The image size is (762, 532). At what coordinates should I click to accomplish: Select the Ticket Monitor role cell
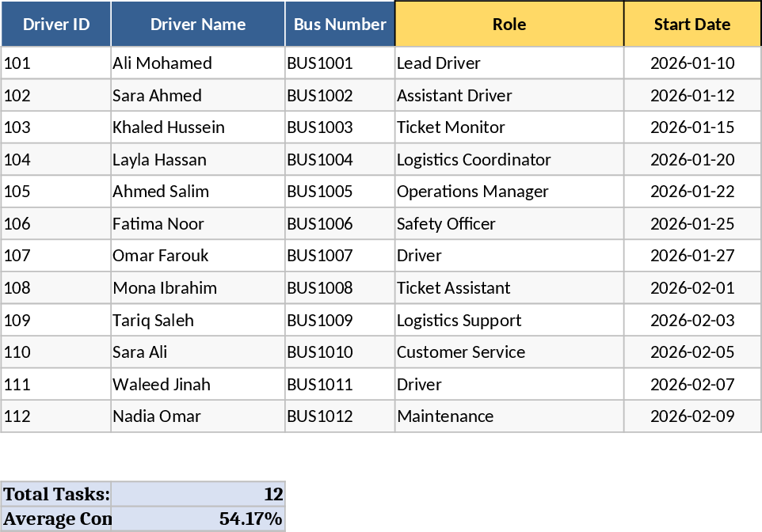pos(509,127)
